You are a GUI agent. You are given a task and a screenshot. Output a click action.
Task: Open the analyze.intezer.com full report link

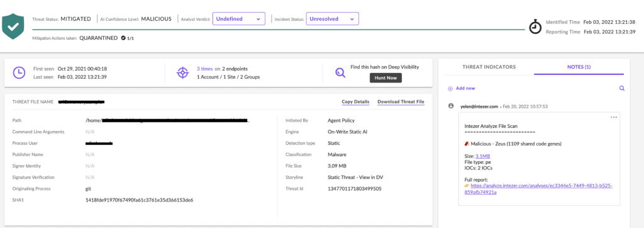(x=538, y=189)
